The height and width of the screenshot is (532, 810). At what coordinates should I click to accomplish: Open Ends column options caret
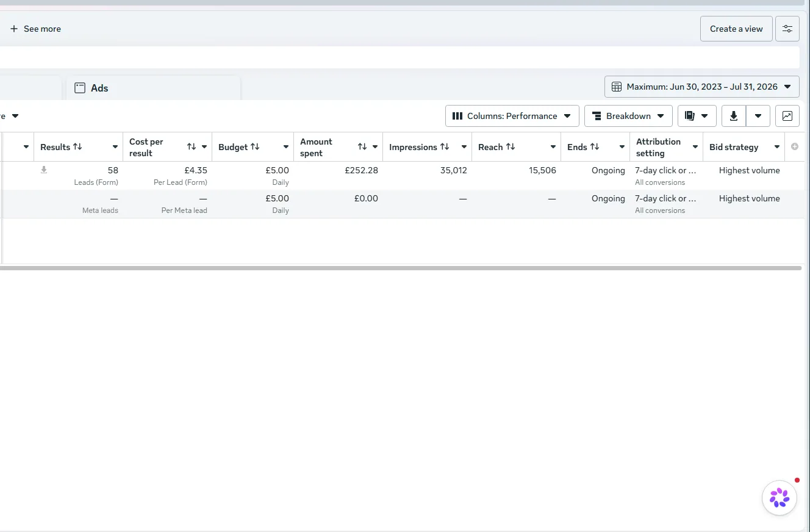[x=622, y=147]
